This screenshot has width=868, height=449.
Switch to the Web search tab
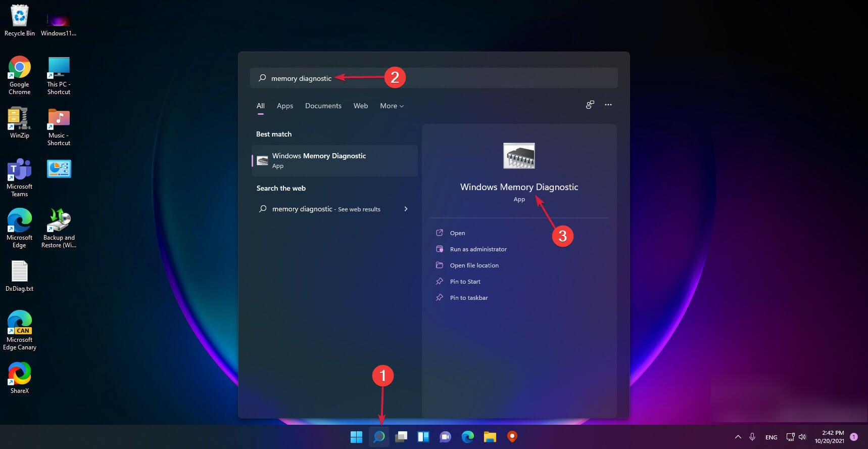tap(361, 106)
